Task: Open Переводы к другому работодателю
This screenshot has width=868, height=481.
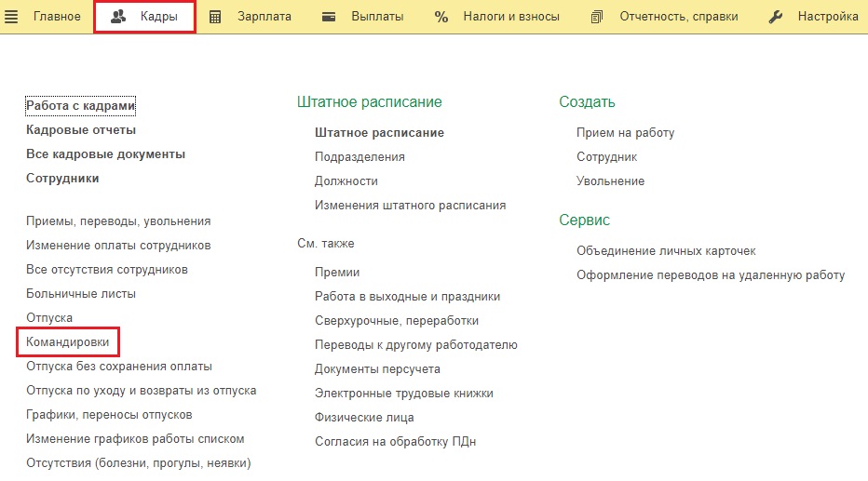Action: tap(416, 345)
